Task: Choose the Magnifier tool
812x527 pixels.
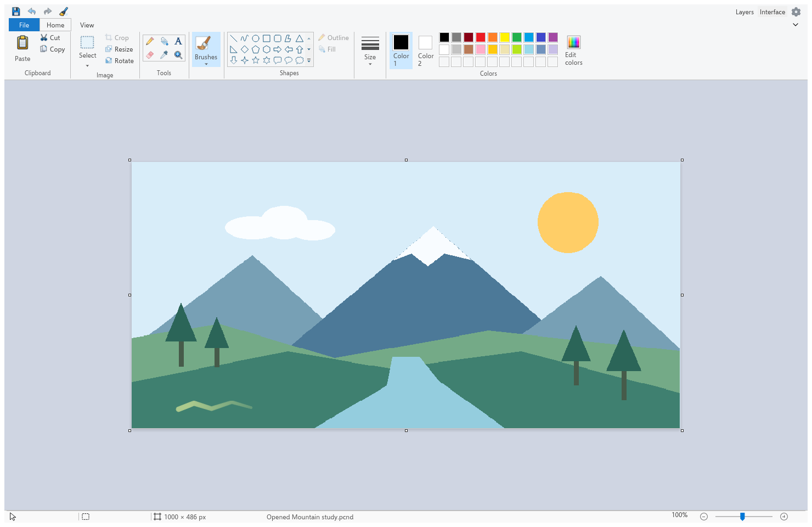Action: 178,55
